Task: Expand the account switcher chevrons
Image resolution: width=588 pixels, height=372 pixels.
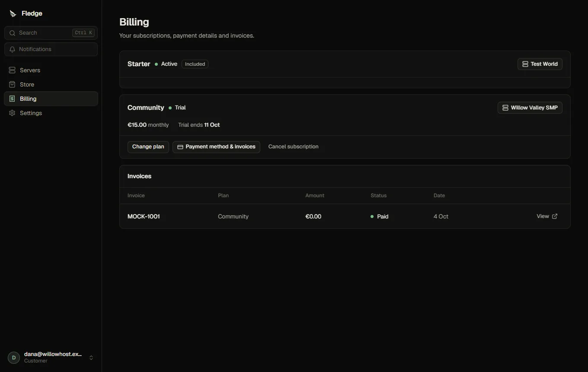Action: coord(91,358)
